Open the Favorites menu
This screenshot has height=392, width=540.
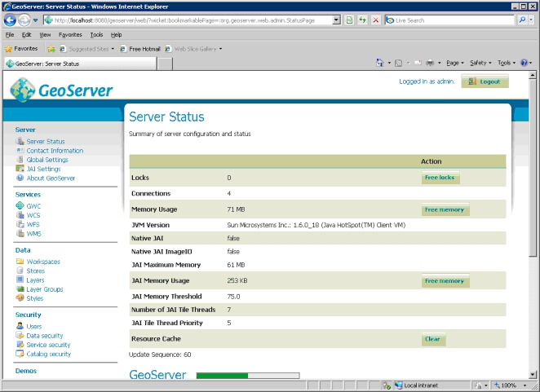70,35
